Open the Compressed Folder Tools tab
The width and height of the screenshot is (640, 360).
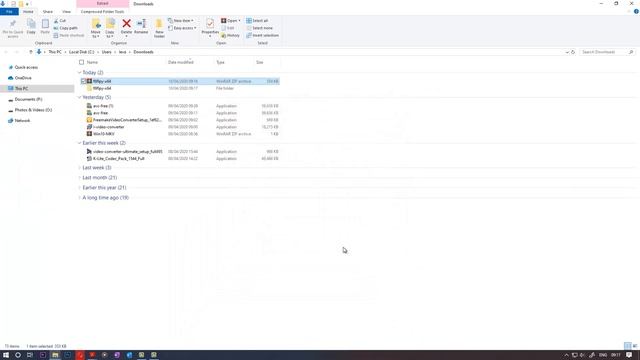[102, 12]
